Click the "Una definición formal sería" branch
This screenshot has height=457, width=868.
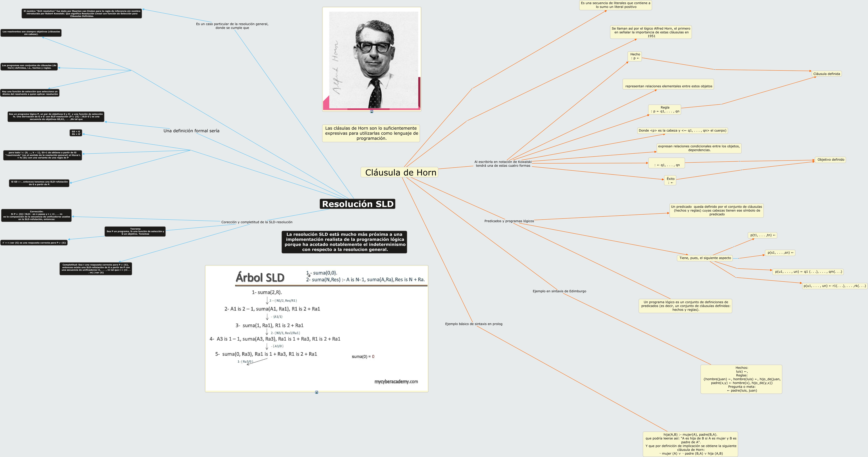coord(191,131)
